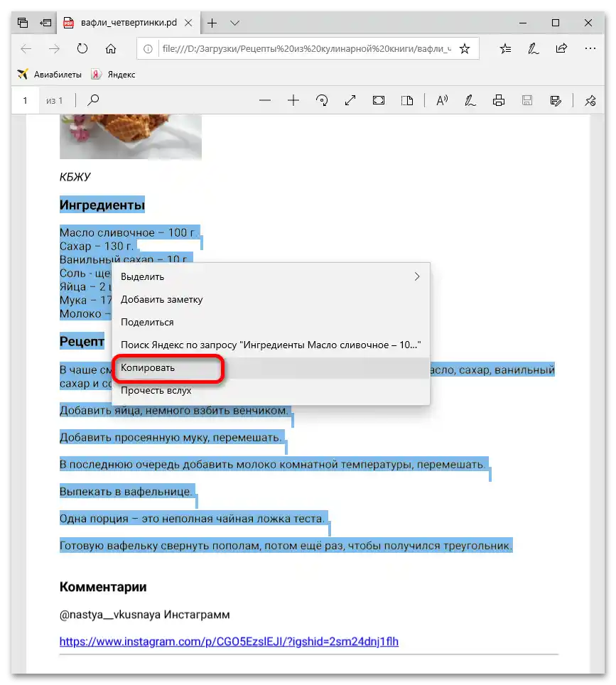Click the Рецепт heading

coord(82,341)
